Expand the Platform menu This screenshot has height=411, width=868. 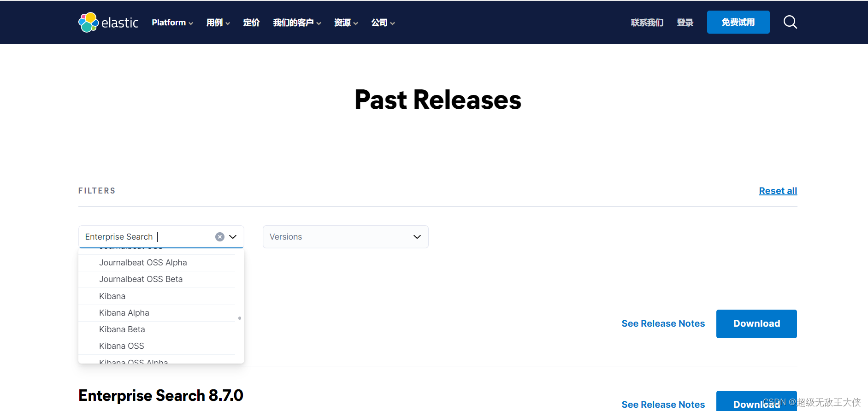[172, 23]
